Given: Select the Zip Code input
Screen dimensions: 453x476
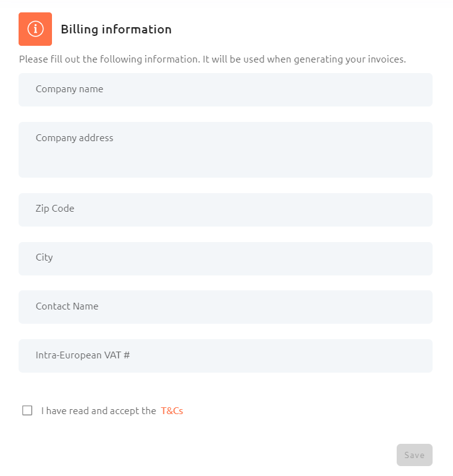Looking at the screenshot, I should (225, 210).
